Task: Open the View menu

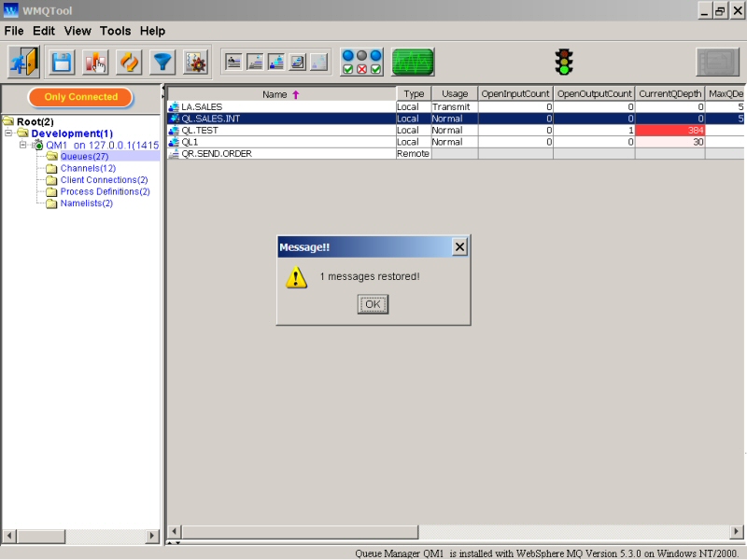Action: 78,31
